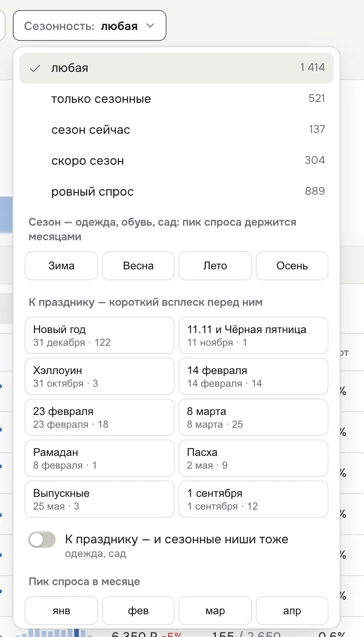This screenshot has width=364, height=637.
Task: Filter by Лето season
Action: pyautogui.click(x=215, y=266)
